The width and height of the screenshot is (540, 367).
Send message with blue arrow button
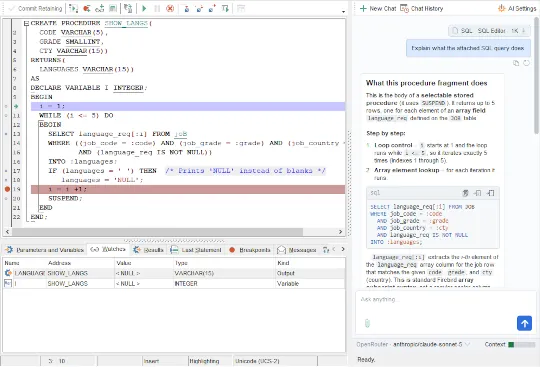pyautogui.click(x=524, y=323)
